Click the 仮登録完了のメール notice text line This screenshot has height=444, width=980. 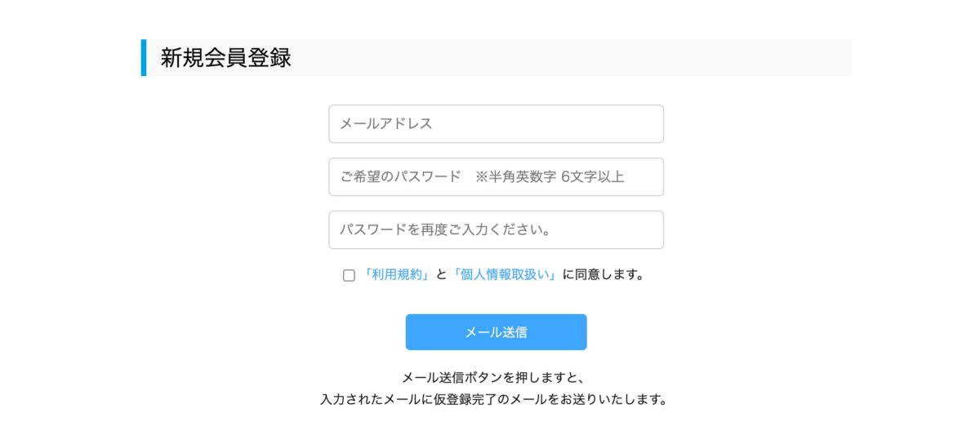point(494,400)
